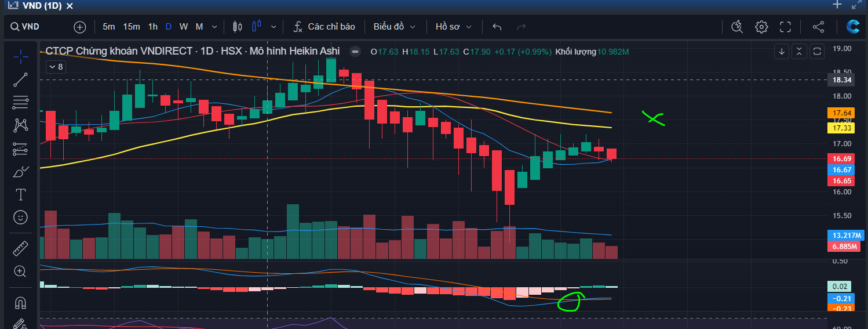The width and height of the screenshot is (868, 329).
Task: Click the tallest green candle near 18.5
Action: pyautogui.click(x=331, y=69)
